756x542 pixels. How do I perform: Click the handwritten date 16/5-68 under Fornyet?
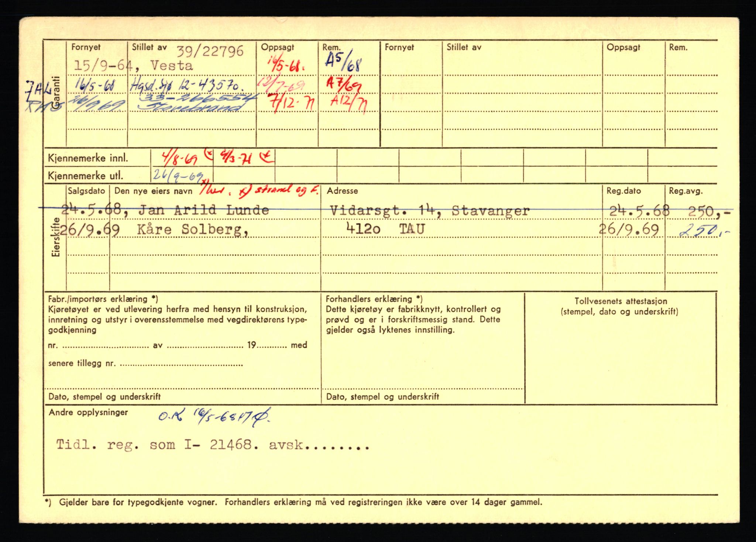(x=95, y=86)
